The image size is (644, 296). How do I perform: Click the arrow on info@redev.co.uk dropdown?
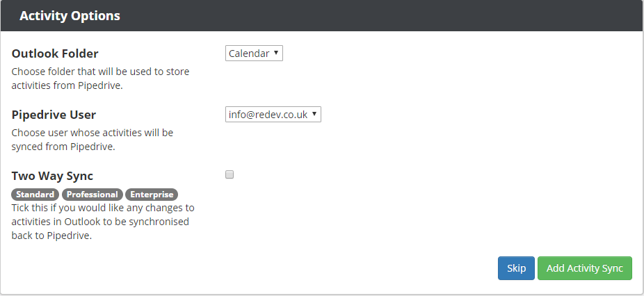(314, 114)
